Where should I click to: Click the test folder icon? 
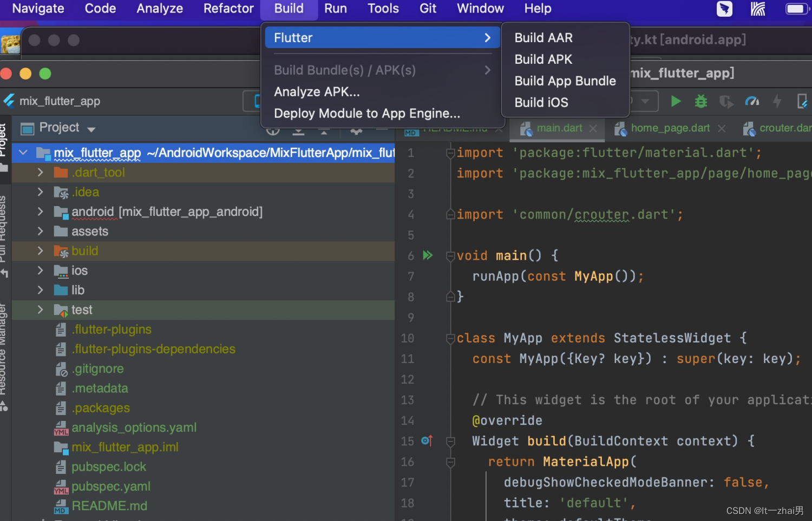(x=61, y=310)
